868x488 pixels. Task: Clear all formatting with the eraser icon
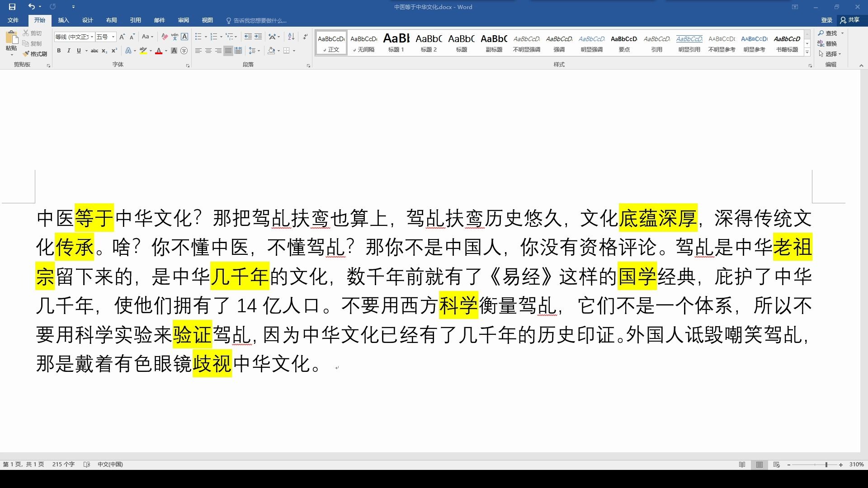[165, 37]
